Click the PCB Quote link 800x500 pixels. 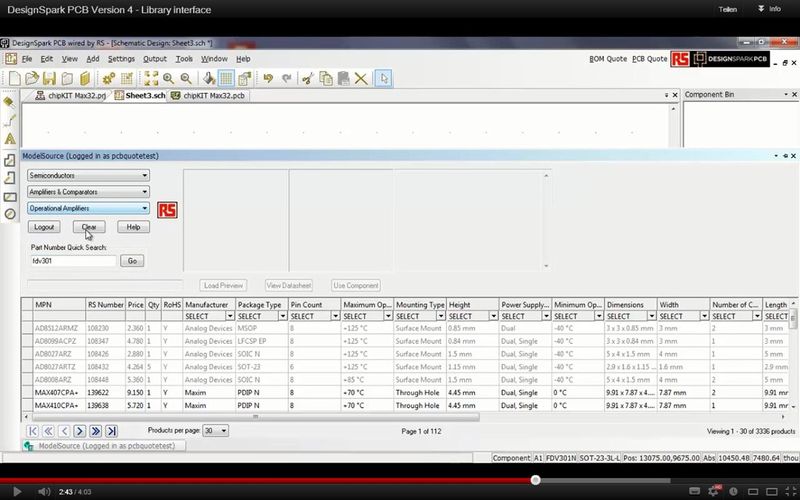(x=649, y=59)
